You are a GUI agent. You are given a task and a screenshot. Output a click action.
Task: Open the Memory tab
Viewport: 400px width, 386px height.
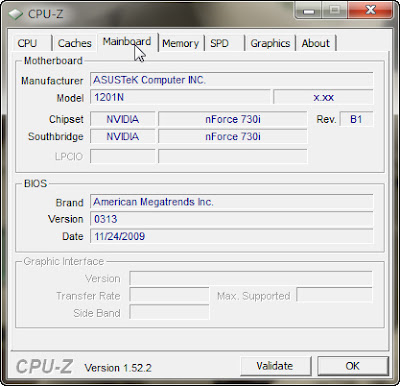click(181, 43)
